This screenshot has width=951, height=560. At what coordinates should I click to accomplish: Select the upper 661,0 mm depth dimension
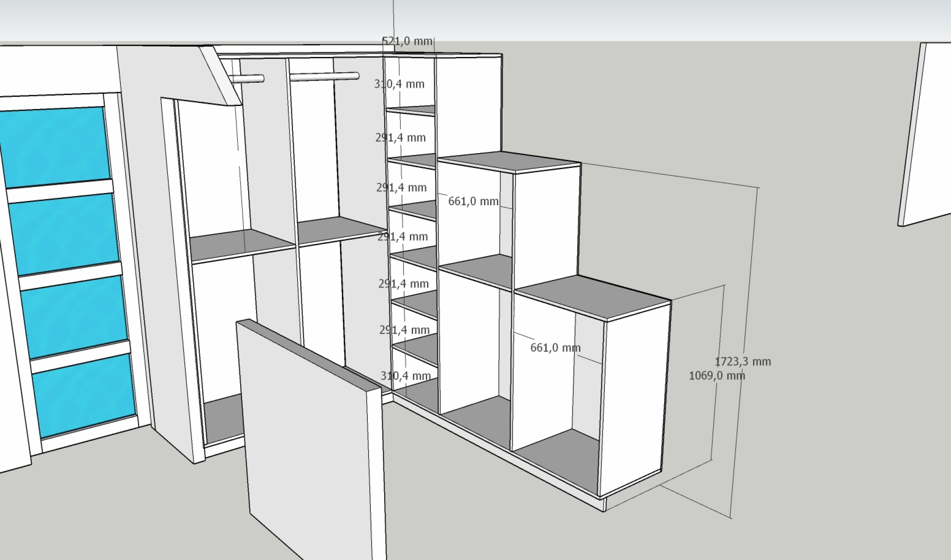click(x=474, y=201)
